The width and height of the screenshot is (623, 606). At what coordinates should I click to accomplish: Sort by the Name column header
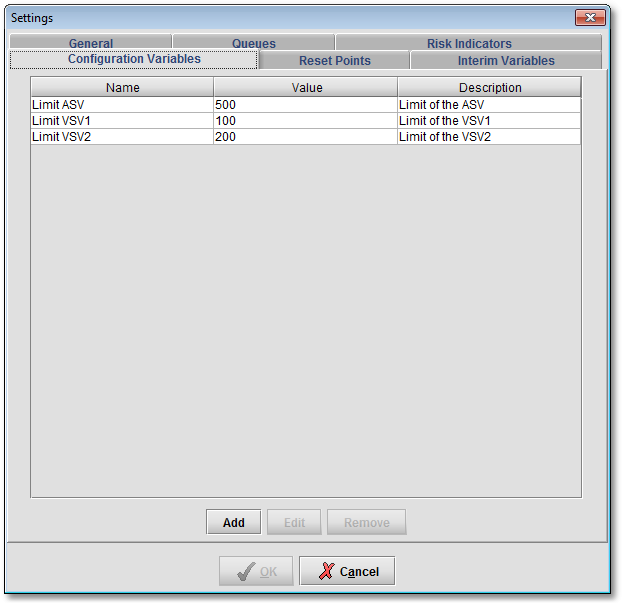tap(122, 88)
